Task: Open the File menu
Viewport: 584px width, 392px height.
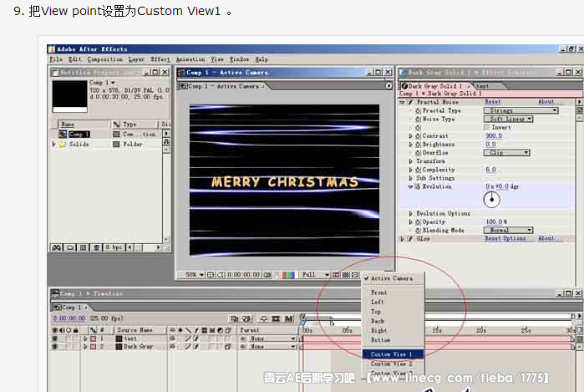Action: [56, 59]
